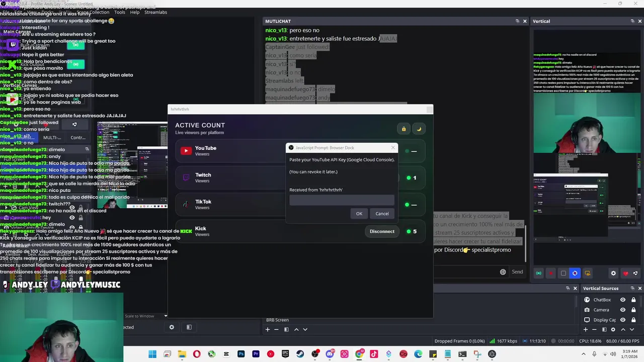Move source down in Vertical Sources
The width and height of the screenshot is (644, 362).
pos(631,329)
